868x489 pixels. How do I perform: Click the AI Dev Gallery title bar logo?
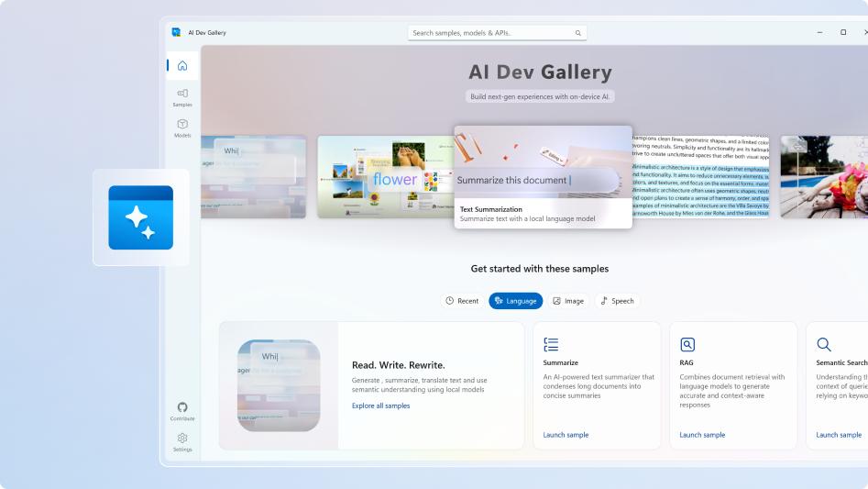pyautogui.click(x=176, y=32)
